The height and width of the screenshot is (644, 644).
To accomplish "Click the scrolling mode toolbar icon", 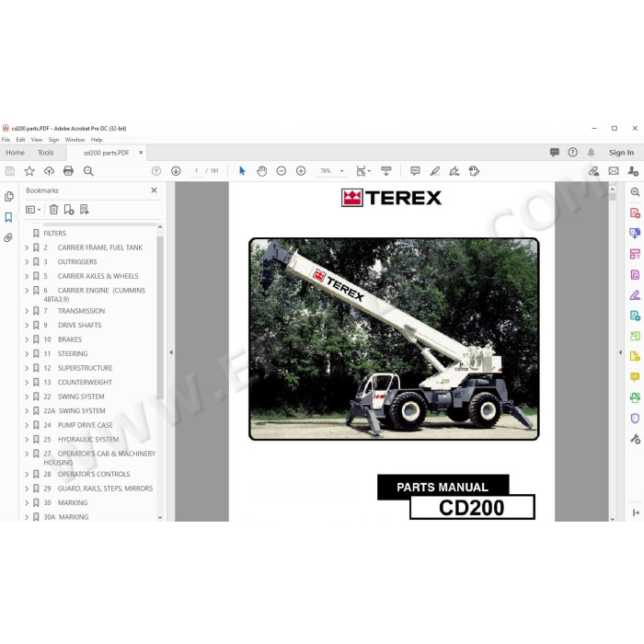I will [x=386, y=171].
